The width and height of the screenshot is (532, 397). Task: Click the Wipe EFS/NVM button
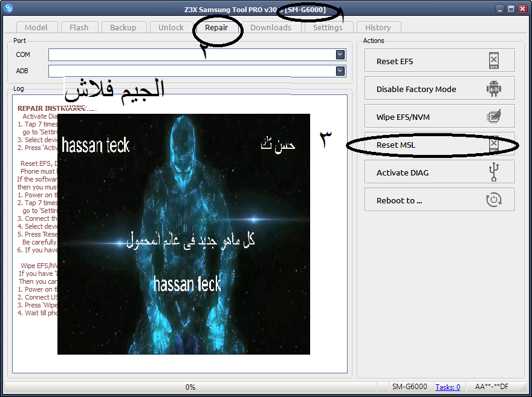tap(440, 116)
